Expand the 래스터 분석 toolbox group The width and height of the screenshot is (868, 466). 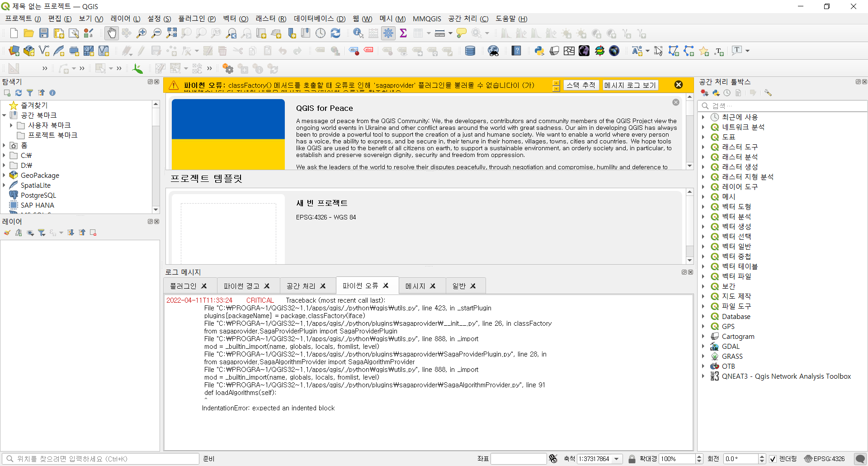(703, 157)
